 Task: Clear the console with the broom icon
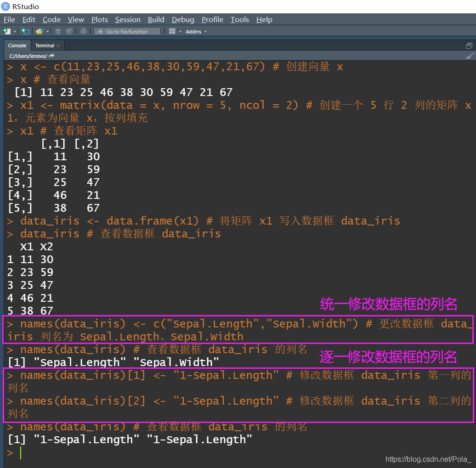[x=470, y=56]
